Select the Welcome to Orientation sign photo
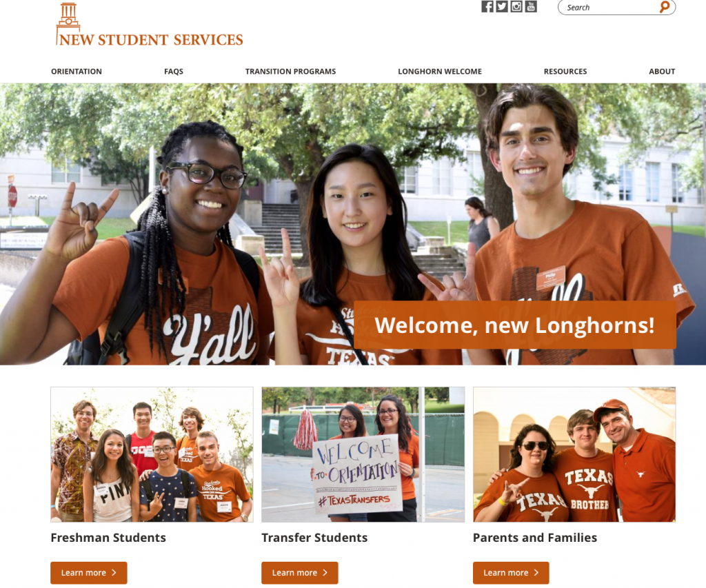The height and width of the screenshot is (588, 706). [363, 454]
